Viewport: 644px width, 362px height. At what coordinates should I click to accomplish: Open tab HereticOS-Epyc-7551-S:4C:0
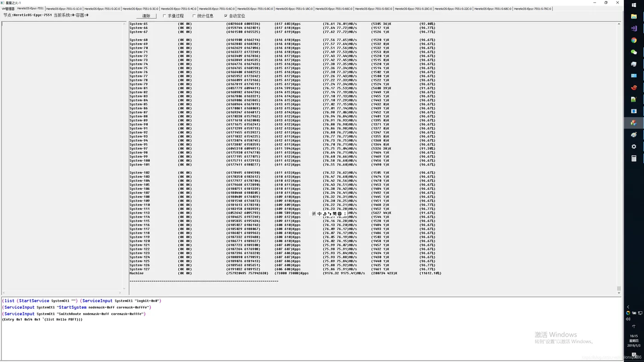click(178, 9)
